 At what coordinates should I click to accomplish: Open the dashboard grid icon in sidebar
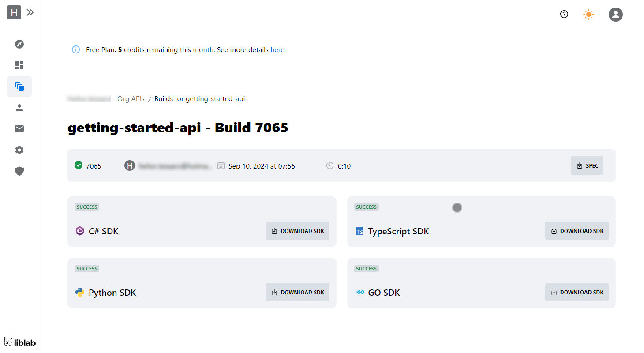[x=19, y=65]
